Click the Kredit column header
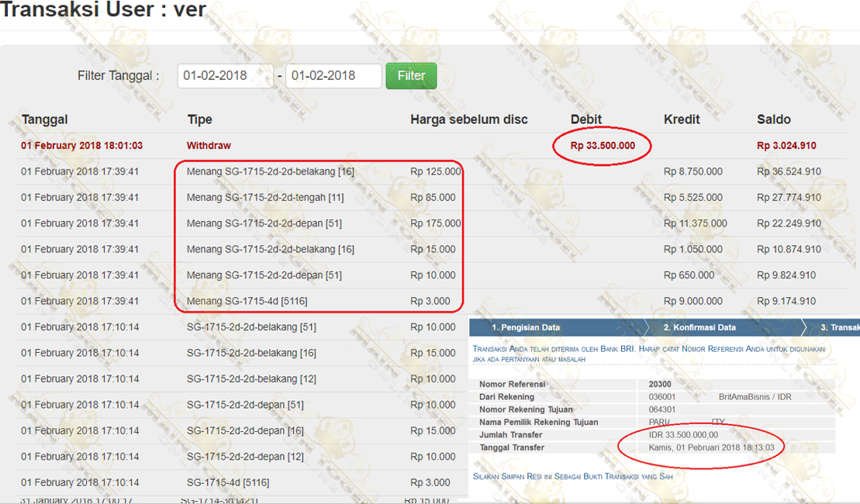This screenshot has height=504, width=860. click(x=682, y=119)
